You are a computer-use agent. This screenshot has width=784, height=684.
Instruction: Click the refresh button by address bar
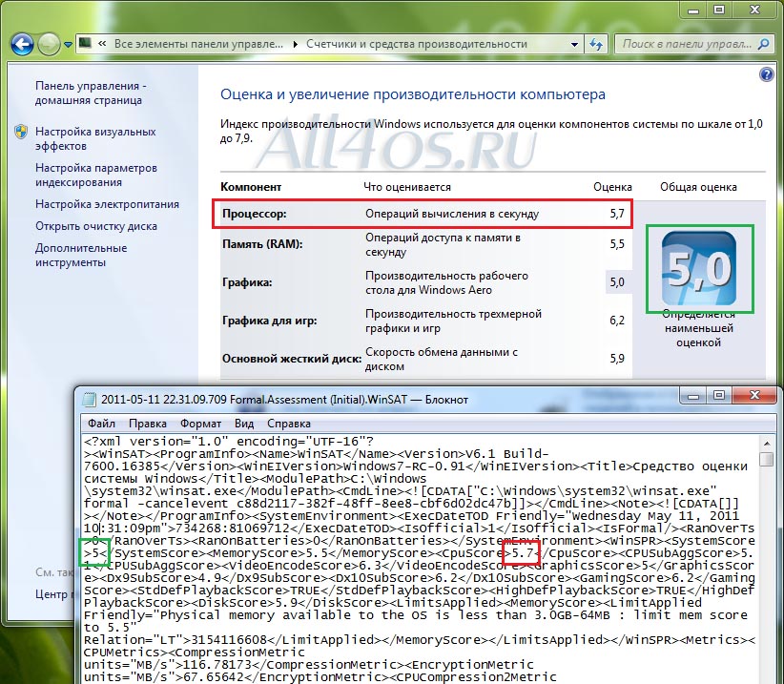coord(596,45)
